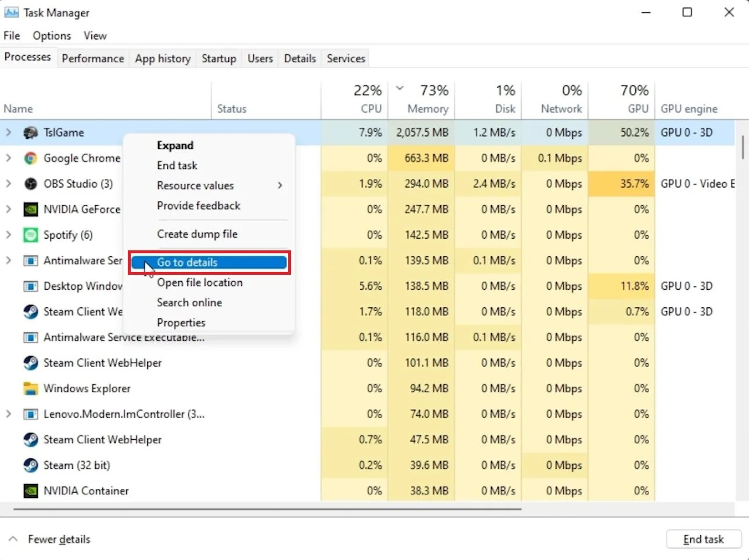The width and height of the screenshot is (749, 560).
Task: Click the vertical scrollbar thumb
Action: coord(743,146)
